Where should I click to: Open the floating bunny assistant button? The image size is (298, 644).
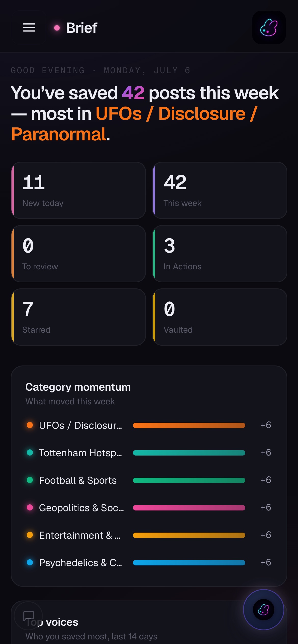264,610
